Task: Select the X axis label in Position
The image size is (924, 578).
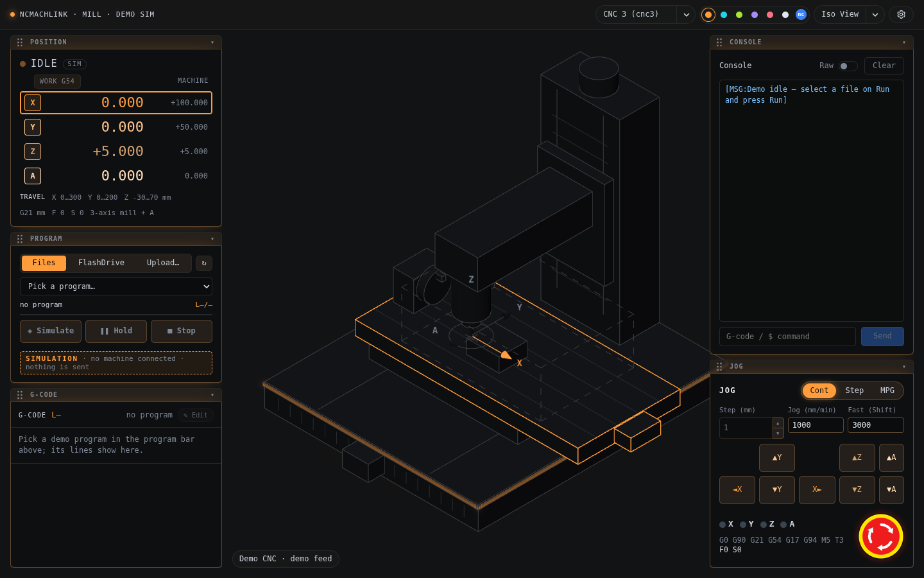Action: [33, 103]
